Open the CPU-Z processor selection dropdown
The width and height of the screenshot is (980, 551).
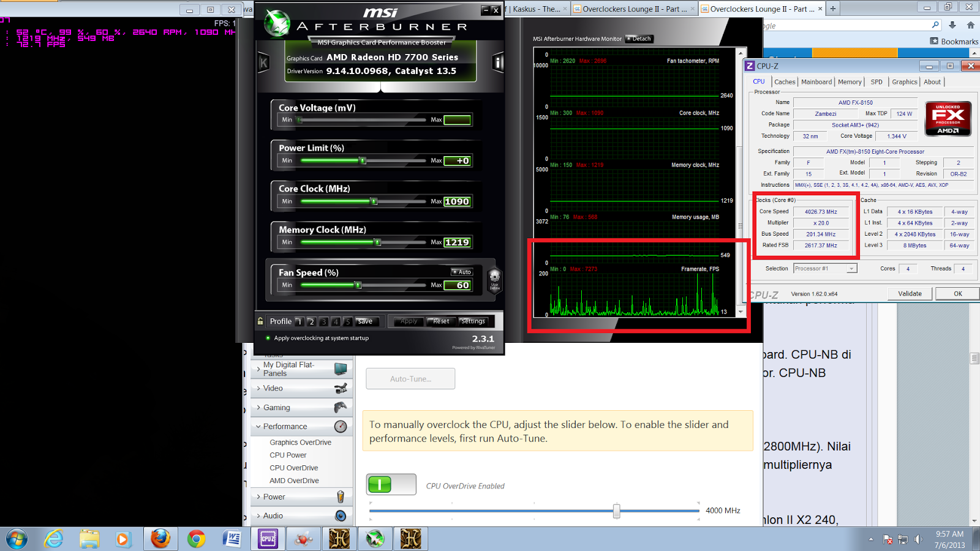coord(851,268)
